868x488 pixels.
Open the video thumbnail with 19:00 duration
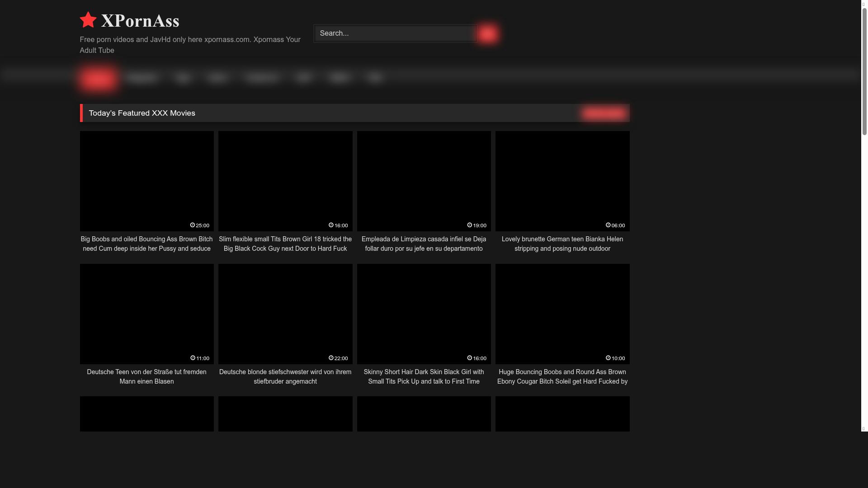click(x=424, y=181)
